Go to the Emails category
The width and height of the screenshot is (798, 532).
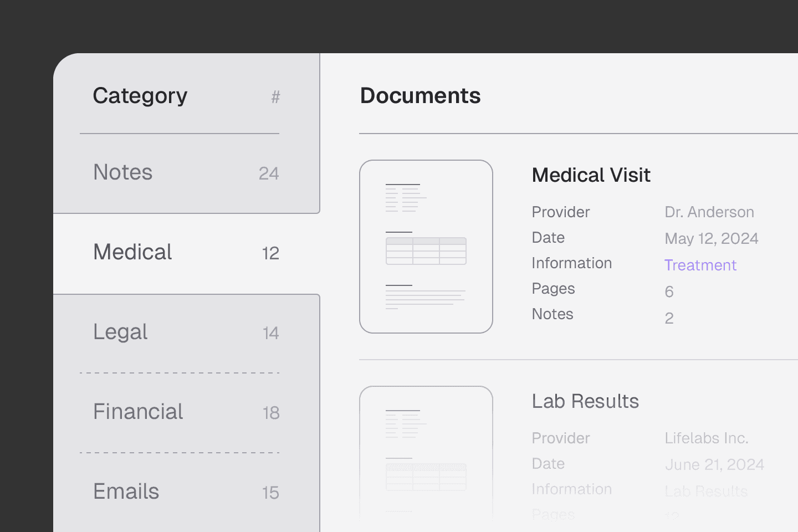(126, 492)
